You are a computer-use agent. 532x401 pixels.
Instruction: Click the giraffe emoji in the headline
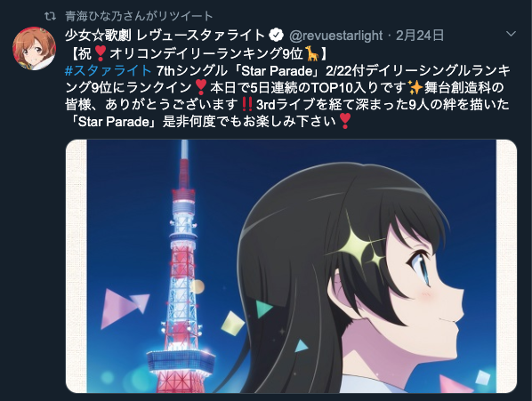click(x=311, y=53)
